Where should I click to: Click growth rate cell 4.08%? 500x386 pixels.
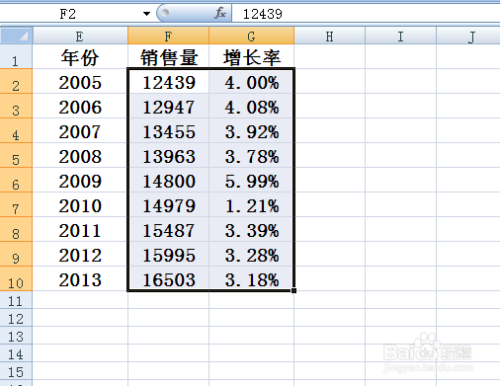coord(252,106)
